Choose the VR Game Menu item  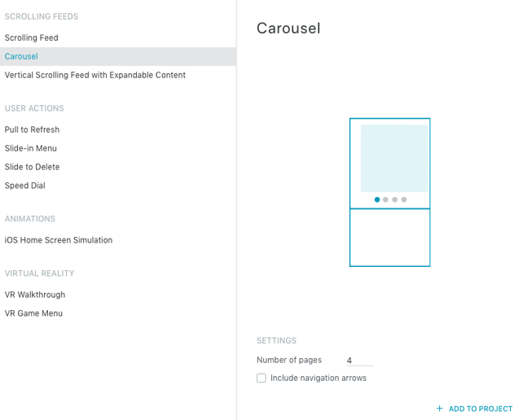pos(33,313)
